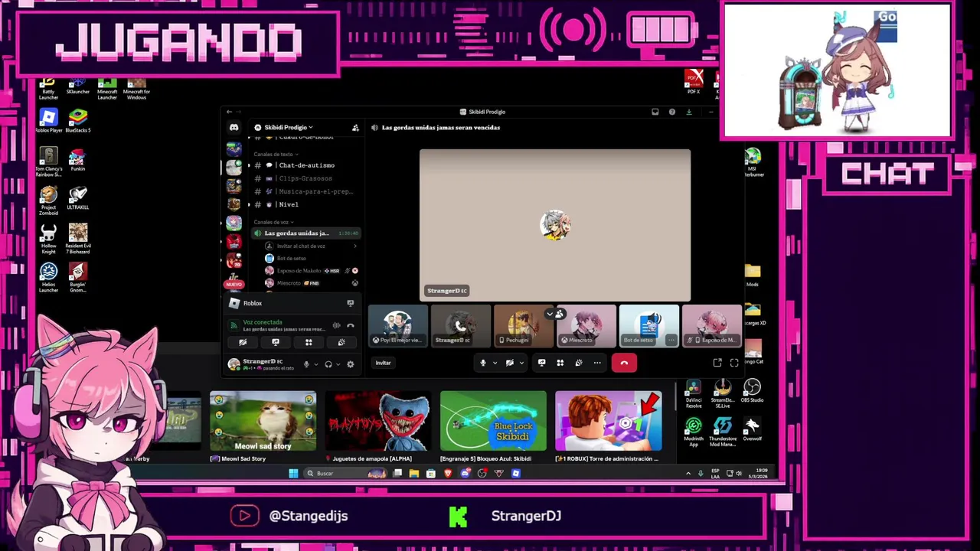Open the Project Zomboid desktop shortcut

[x=48, y=201]
